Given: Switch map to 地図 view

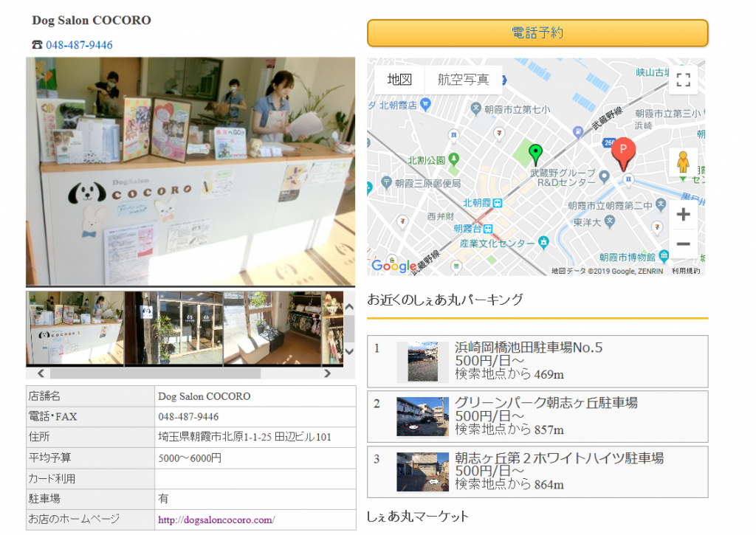Looking at the screenshot, I should point(399,80).
